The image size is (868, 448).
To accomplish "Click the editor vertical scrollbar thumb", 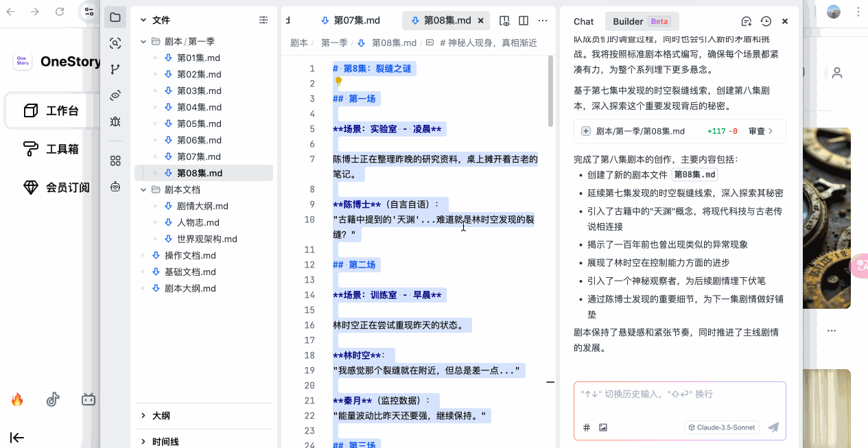I will [x=550, y=91].
